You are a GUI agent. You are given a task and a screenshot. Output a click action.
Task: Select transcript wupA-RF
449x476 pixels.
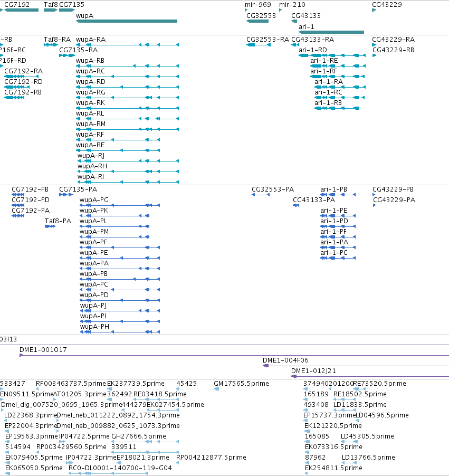click(118, 140)
